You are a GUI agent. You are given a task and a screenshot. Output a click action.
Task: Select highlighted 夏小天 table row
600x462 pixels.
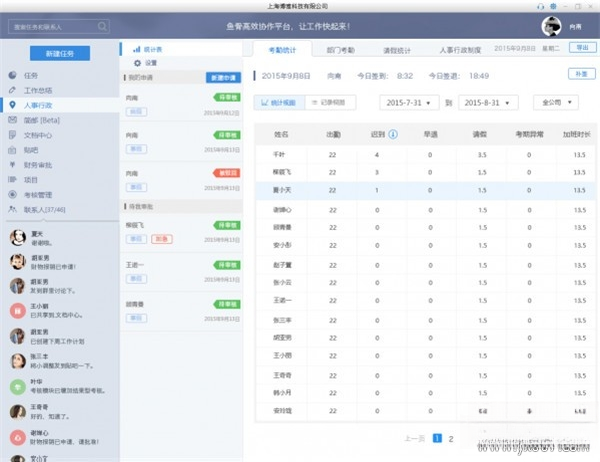click(x=425, y=190)
